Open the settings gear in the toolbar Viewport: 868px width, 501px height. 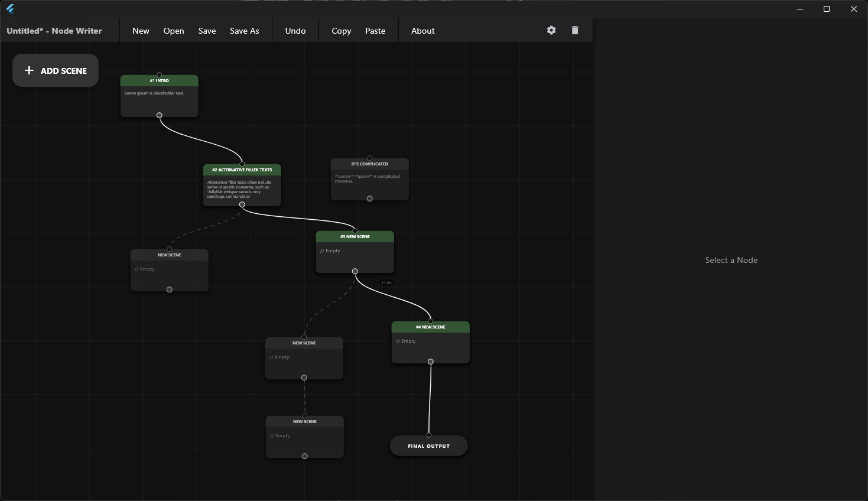(551, 30)
